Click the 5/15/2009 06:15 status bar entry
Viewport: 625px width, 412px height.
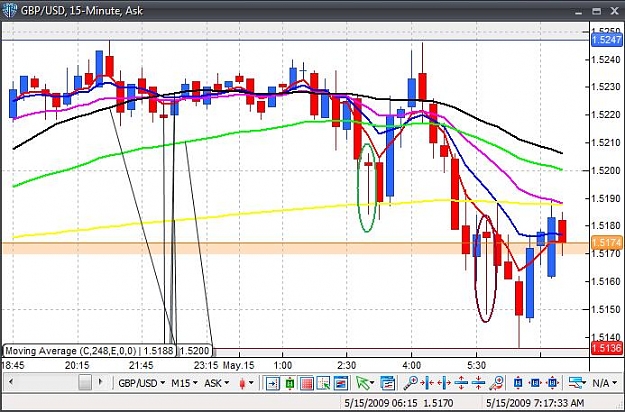tap(381, 403)
